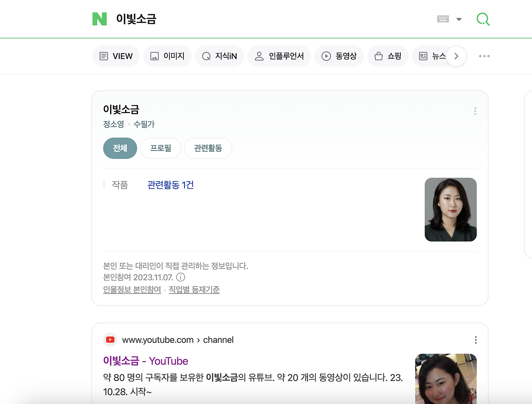Click the YouTube channel favicon

click(110, 340)
